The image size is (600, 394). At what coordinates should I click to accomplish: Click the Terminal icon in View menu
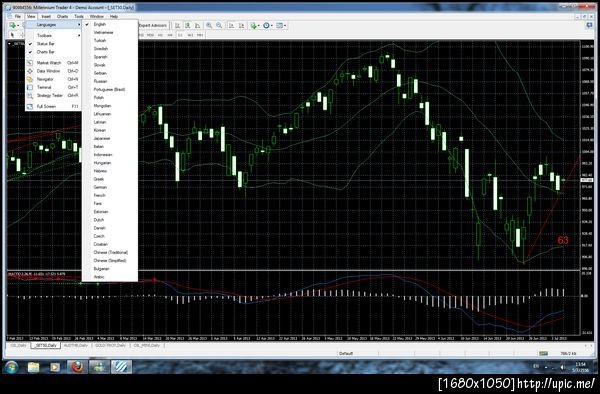coord(30,87)
